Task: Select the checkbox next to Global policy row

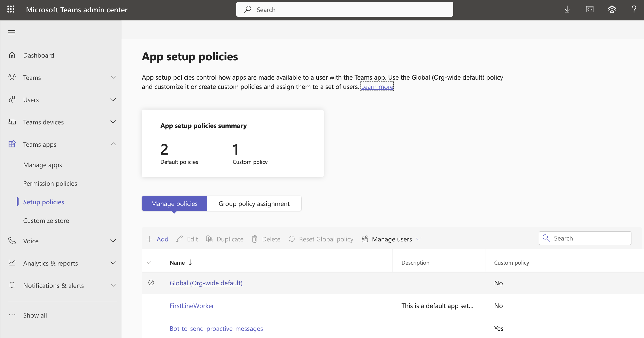Action: pyautogui.click(x=152, y=283)
